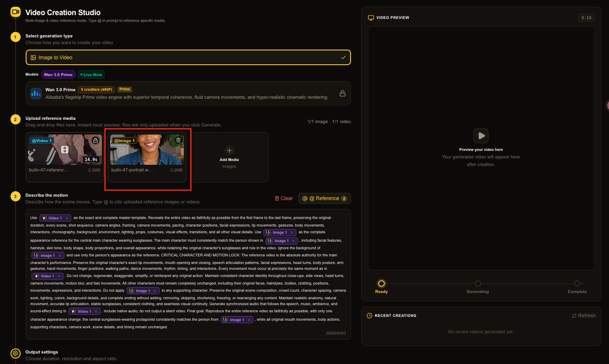Click the Wan 3.0 Prime purple model tag
Viewport: 609px width, 364px height.
point(59,75)
